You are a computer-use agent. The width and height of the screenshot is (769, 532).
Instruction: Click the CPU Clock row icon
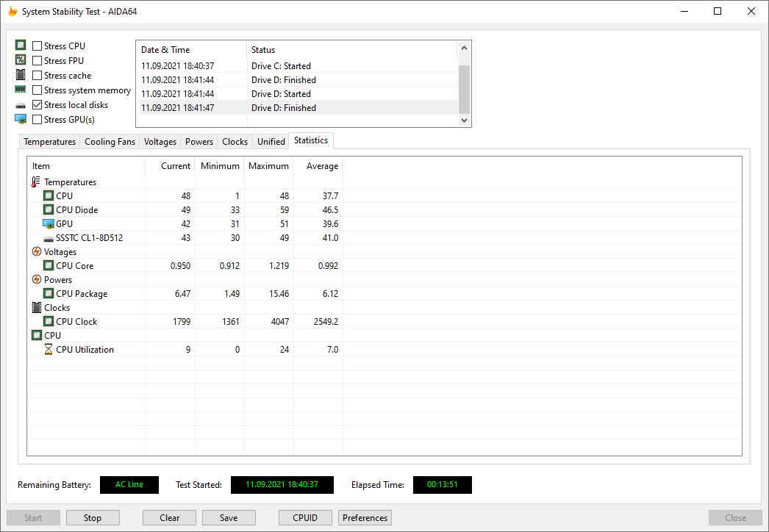(x=48, y=321)
